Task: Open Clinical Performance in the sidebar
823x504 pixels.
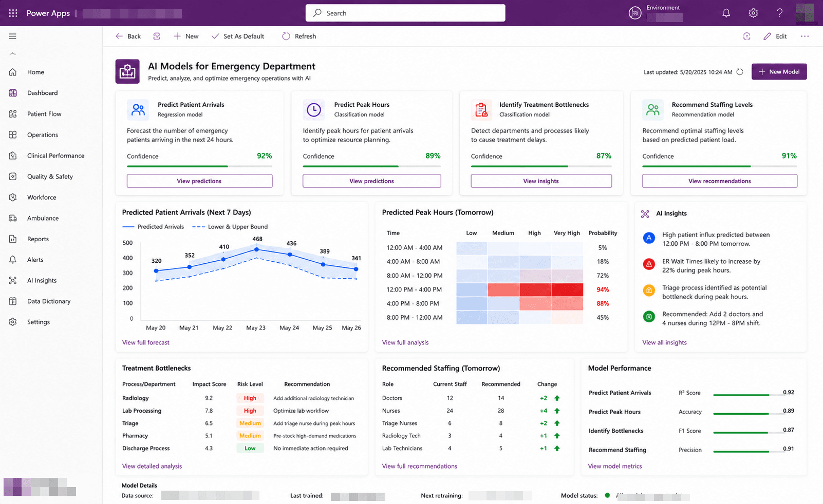Action: point(55,156)
